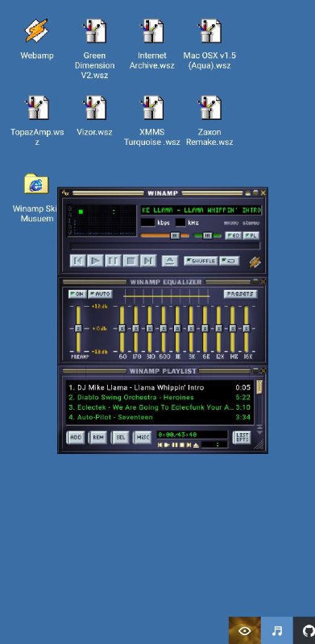Toggle the PL playlist window button

pyautogui.click(x=251, y=236)
